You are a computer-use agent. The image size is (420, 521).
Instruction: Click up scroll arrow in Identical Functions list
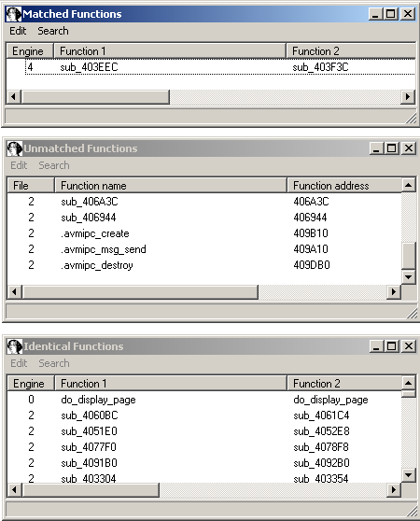pyautogui.click(x=409, y=383)
